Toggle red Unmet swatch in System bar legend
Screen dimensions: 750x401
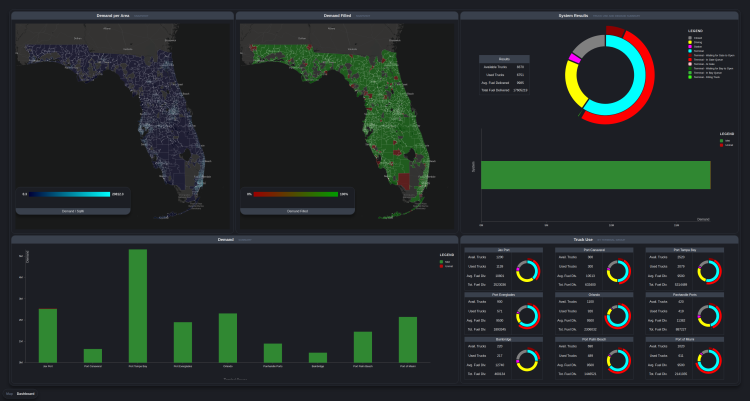click(x=722, y=145)
